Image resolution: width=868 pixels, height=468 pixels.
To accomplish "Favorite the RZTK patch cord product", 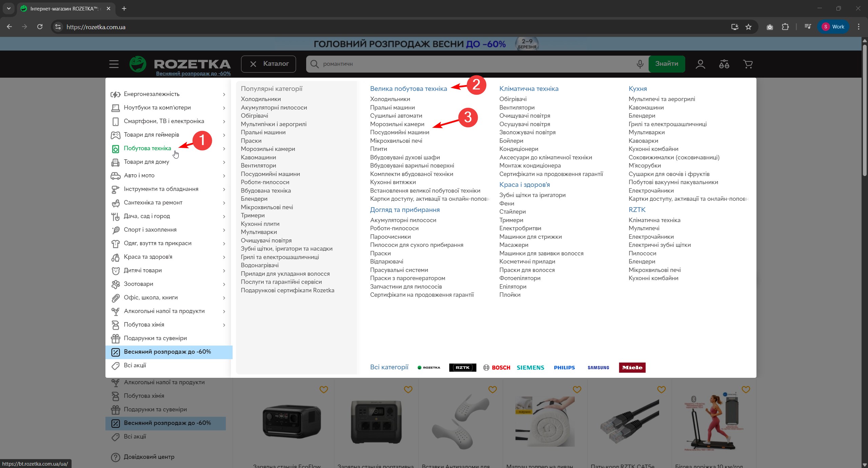I will point(661,390).
